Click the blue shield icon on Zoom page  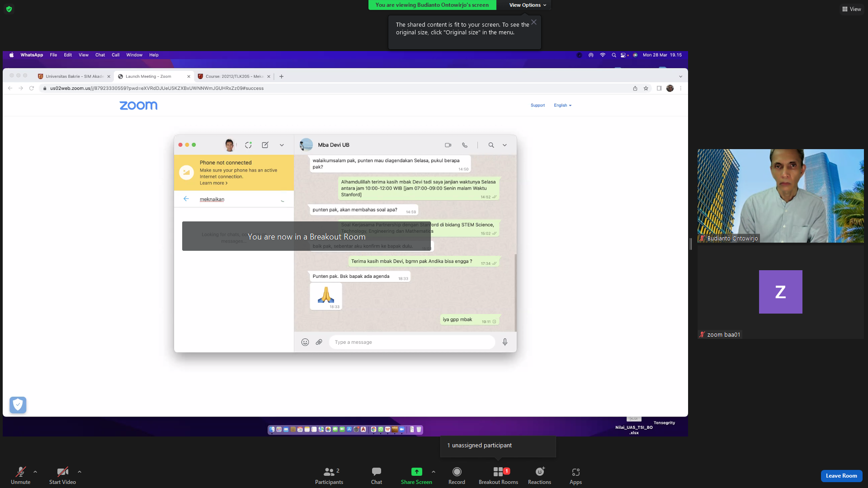[x=18, y=405]
